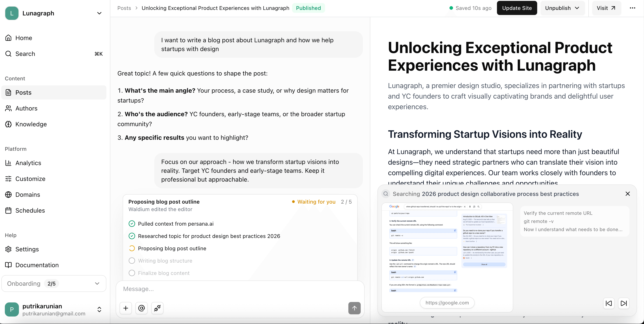
Task: Click the plus attachment icon in message bar
Action: pyautogui.click(x=126, y=308)
